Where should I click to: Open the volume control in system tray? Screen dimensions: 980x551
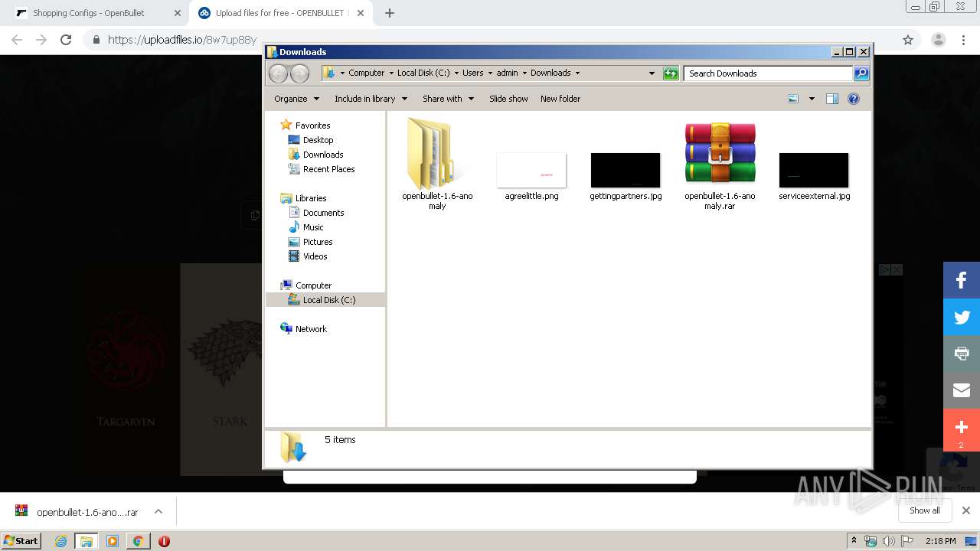(x=888, y=541)
